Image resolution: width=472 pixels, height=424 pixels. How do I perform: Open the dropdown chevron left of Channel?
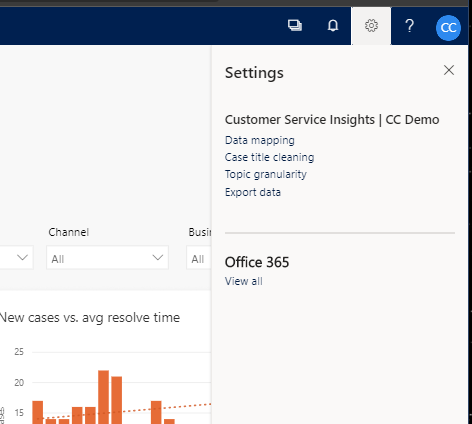[22, 258]
